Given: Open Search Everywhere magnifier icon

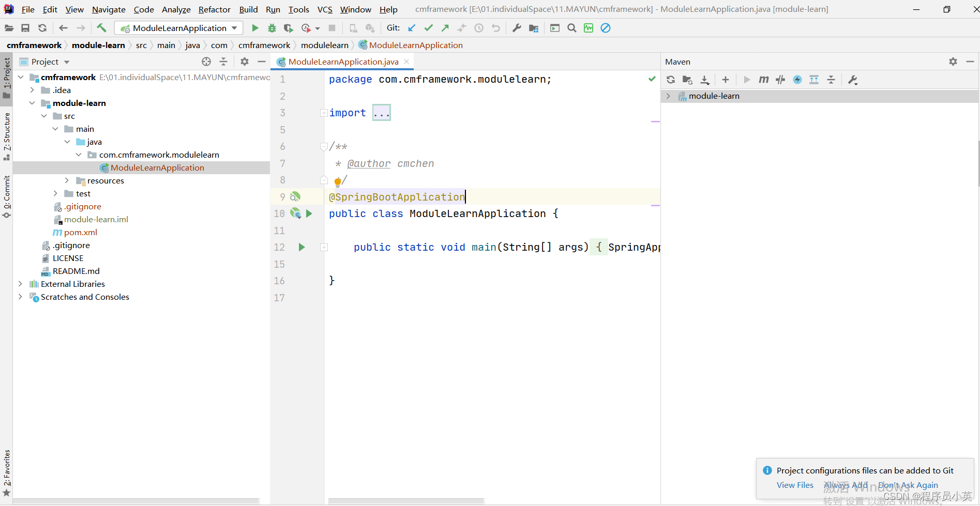Looking at the screenshot, I should pos(572,28).
